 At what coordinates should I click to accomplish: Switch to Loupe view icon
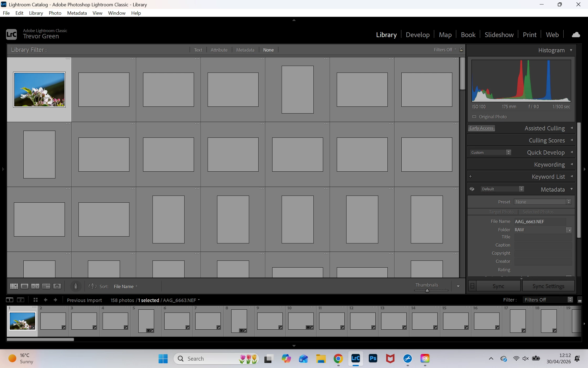click(25, 286)
